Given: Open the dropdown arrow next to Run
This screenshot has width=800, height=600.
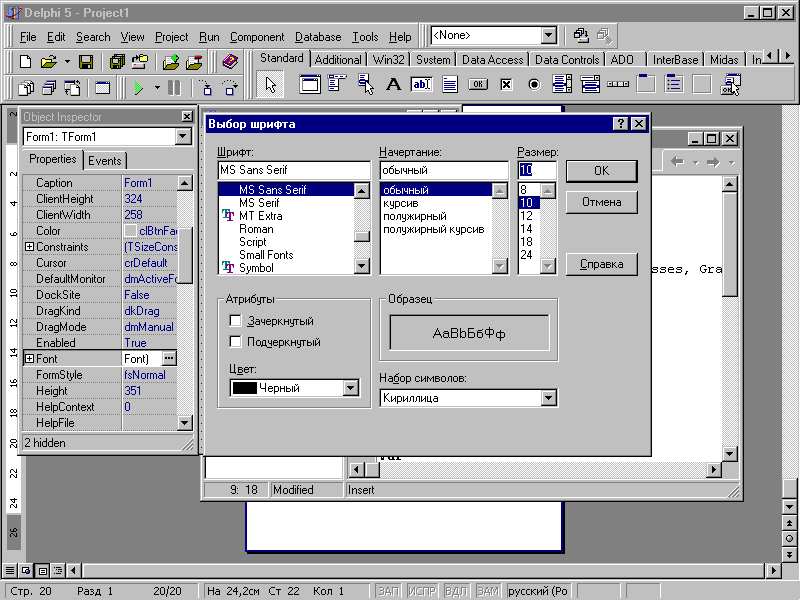Looking at the screenshot, I should 157,88.
